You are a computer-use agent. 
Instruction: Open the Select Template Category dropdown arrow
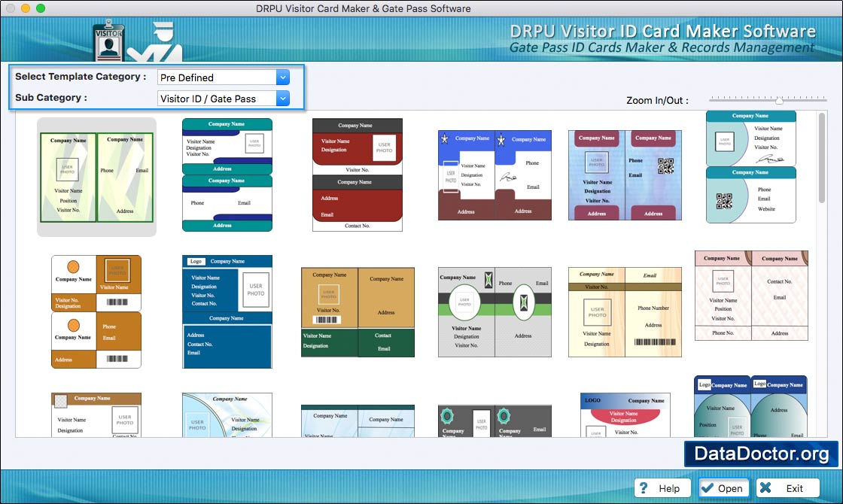[283, 77]
